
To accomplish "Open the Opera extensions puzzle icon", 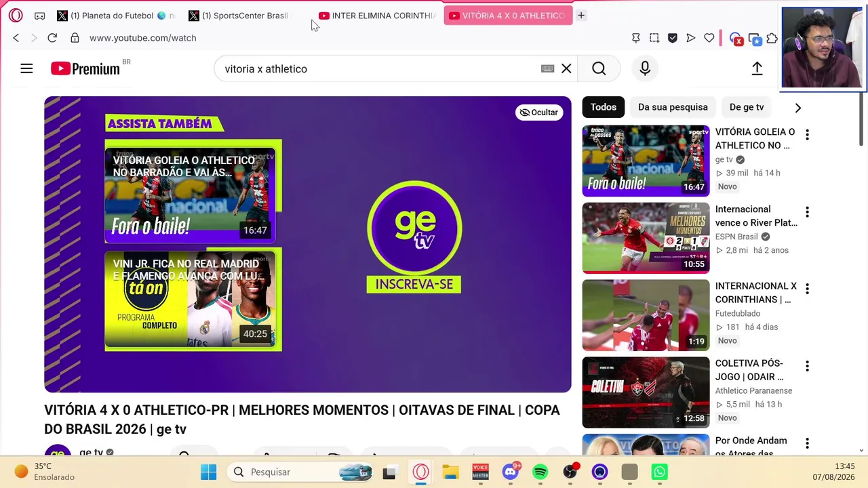I will tap(772, 38).
